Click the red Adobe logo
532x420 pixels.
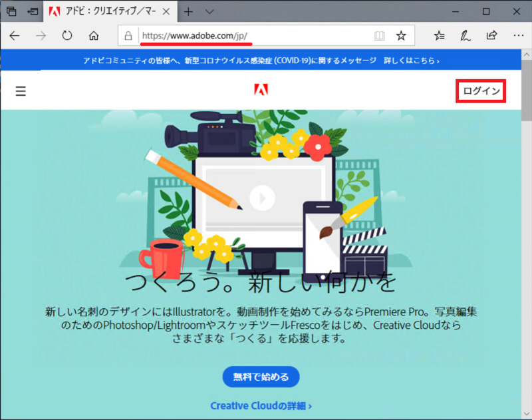[x=261, y=91]
